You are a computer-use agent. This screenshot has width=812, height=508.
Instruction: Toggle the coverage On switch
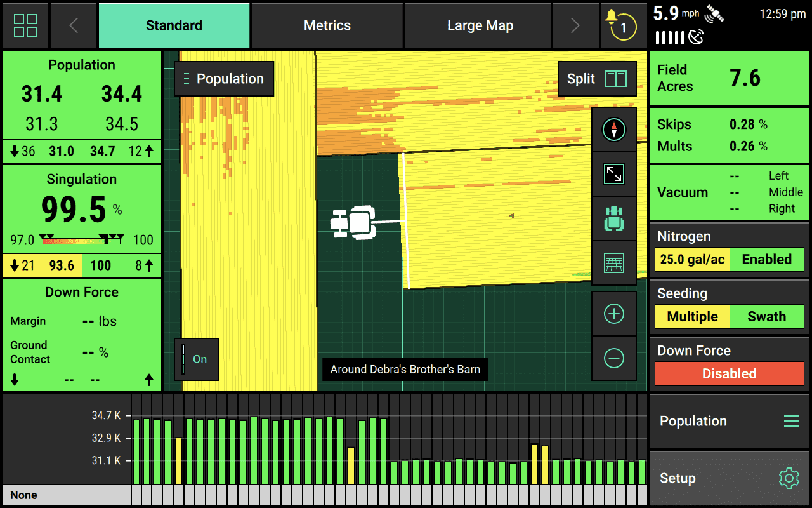click(197, 359)
